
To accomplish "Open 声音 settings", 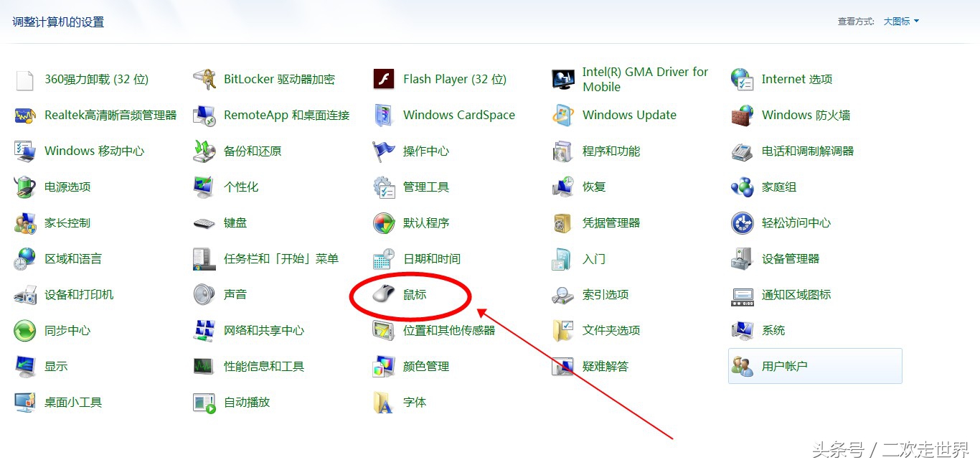I will [x=237, y=294].
